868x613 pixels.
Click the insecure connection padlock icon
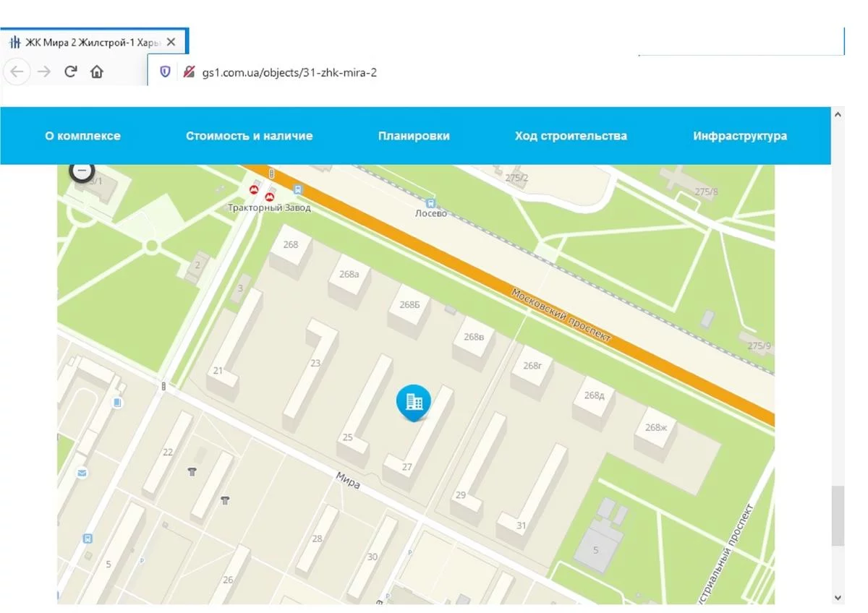(189, 72)
